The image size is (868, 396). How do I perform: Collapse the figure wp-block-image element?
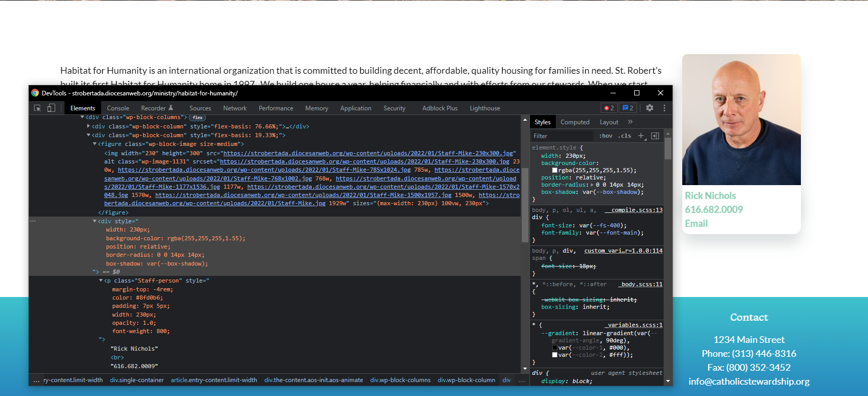(x=95, y=144)
